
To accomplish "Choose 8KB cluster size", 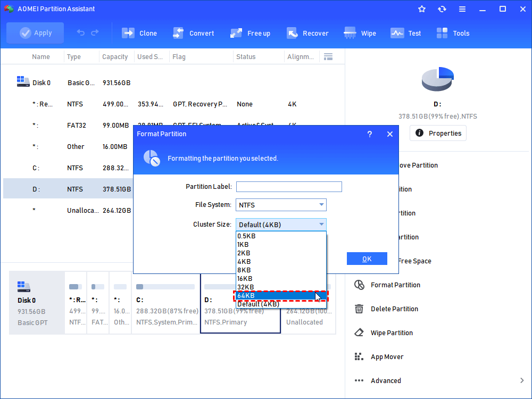I will click(281, 270).
